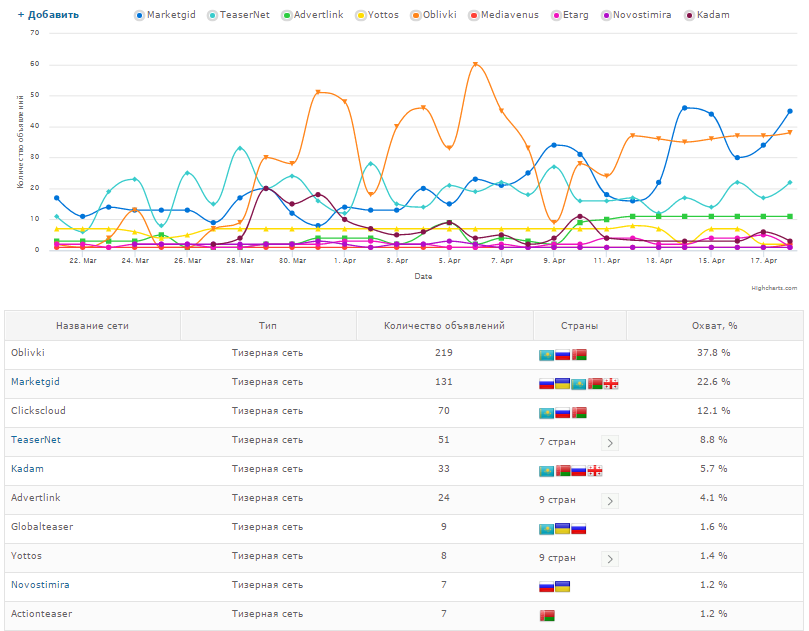The image size is (809, 631).
Task: Toggle Advertlink series in chart legend
Action: (313, 15)
